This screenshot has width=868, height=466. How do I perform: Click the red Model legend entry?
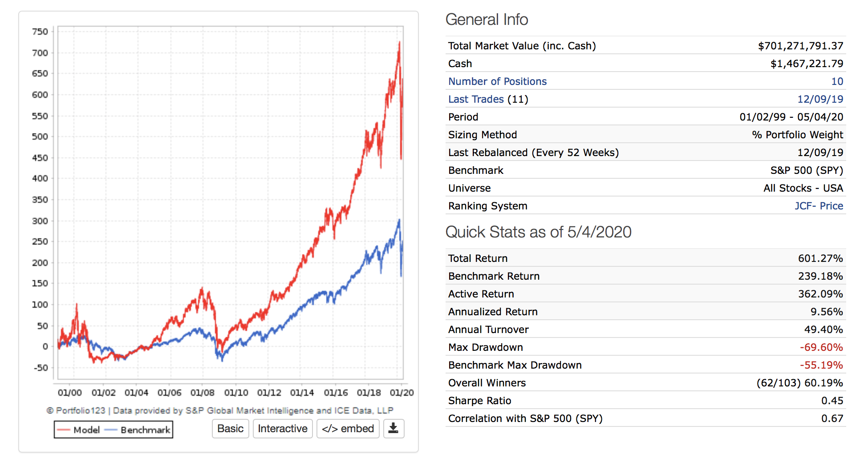click(79, 430)
